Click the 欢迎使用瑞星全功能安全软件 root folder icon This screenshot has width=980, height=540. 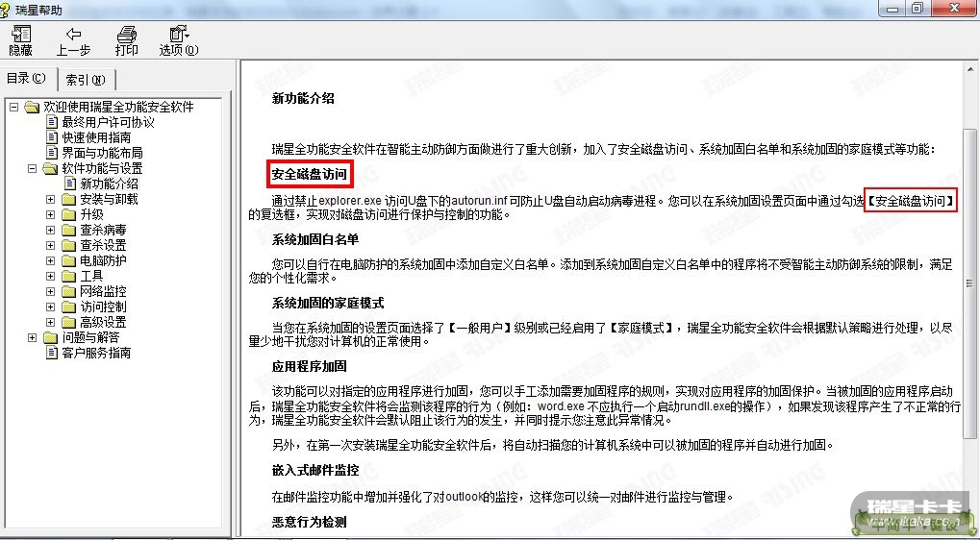coord(33,107)
